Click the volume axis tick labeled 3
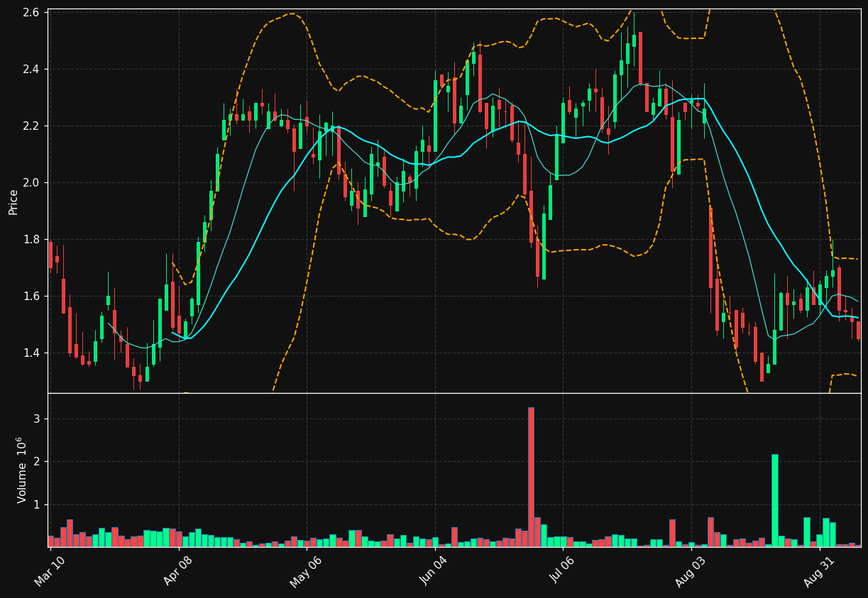The width and height of the screenshot is (868, 598). [38, 419]
